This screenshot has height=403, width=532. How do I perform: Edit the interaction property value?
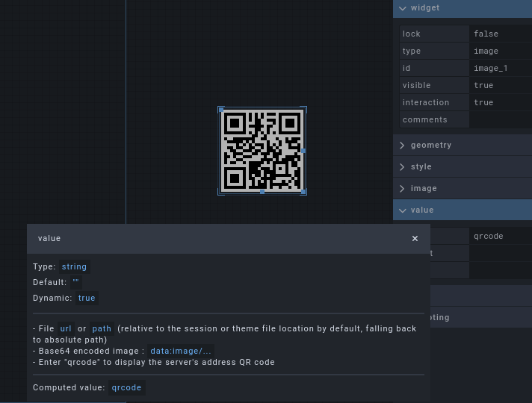pos(501,102)
